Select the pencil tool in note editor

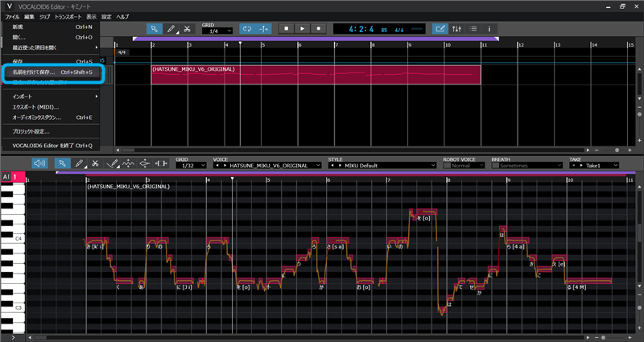click(x=79, y=163)
